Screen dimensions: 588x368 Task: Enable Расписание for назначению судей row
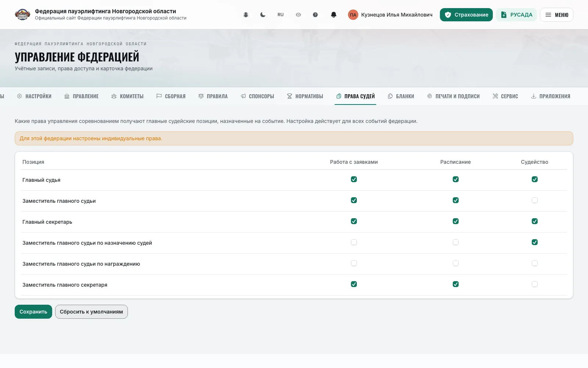(x=456, y=242)
